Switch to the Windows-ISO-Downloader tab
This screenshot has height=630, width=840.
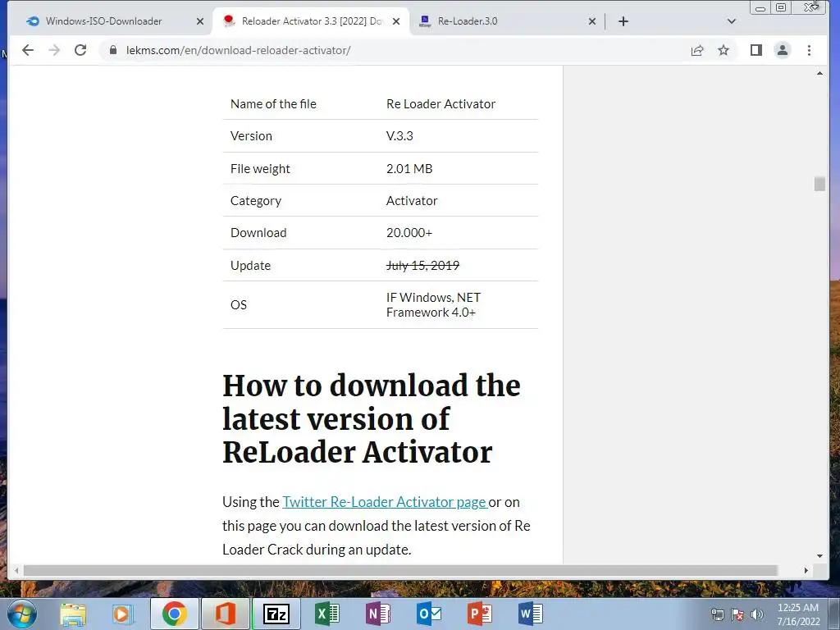tap(104, 21)
